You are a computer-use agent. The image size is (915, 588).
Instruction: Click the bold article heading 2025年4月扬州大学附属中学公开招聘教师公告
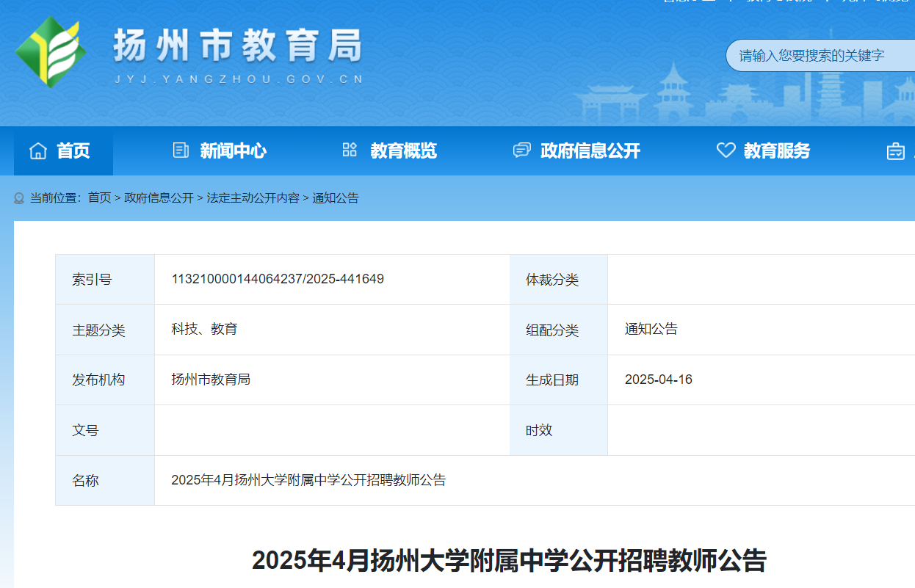510,560
